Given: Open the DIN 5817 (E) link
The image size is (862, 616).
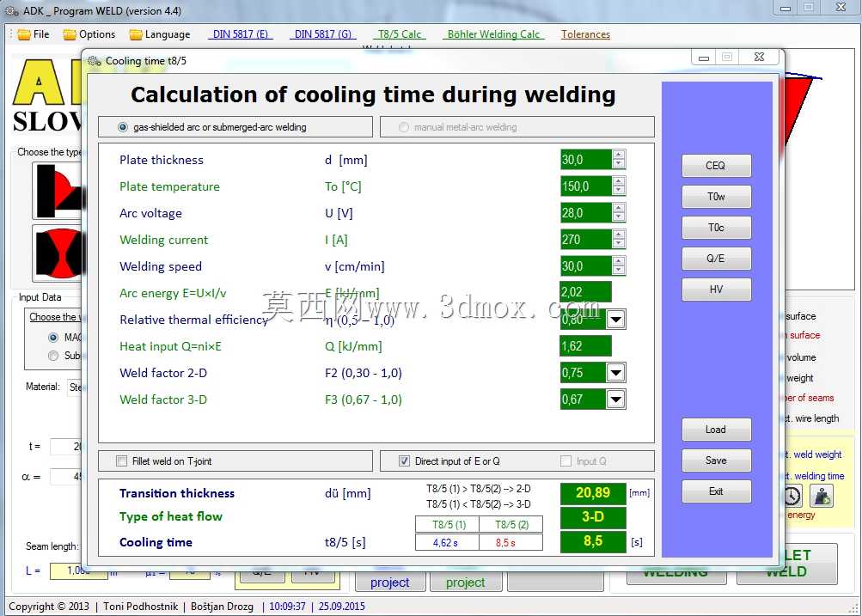Looking at the screenshot, I should click(241, 34).
